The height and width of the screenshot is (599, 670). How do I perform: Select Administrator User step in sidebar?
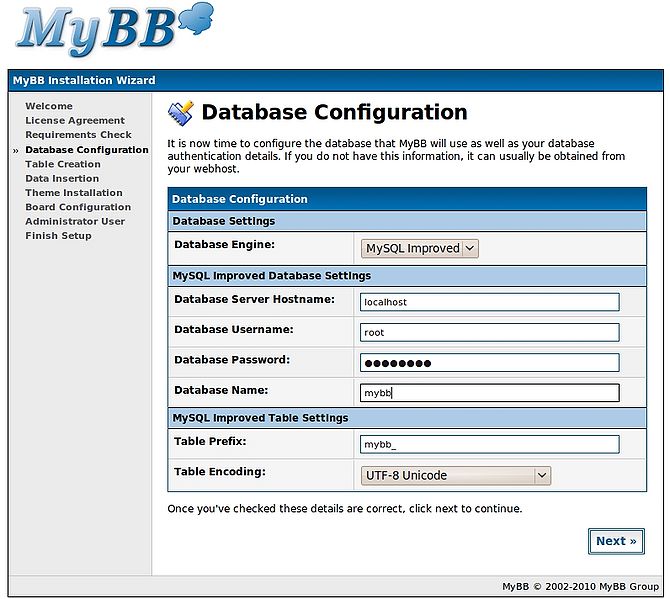coord(75,221)
